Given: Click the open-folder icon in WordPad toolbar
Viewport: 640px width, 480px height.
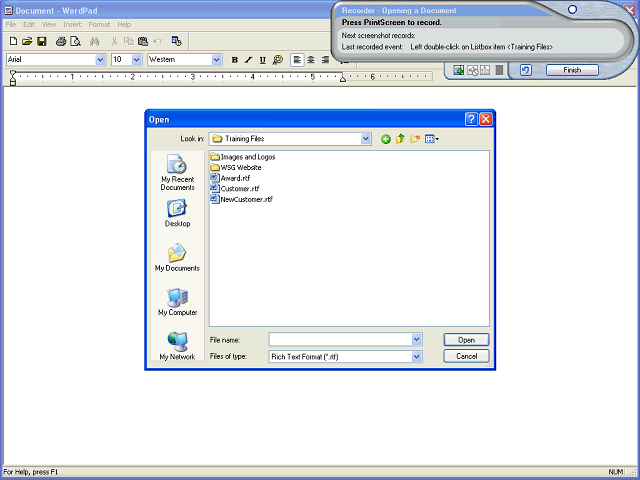Looking at the screenshot, I should pos(27,41).
